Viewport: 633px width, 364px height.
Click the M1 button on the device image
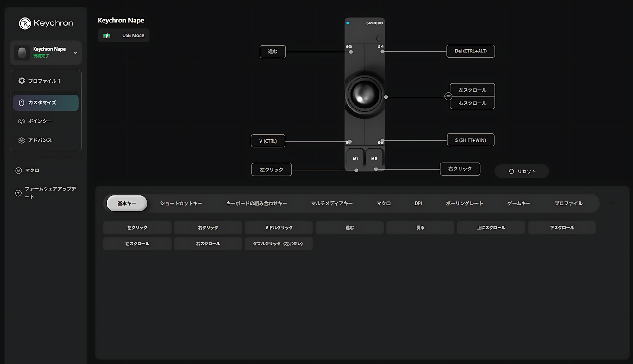355,159
